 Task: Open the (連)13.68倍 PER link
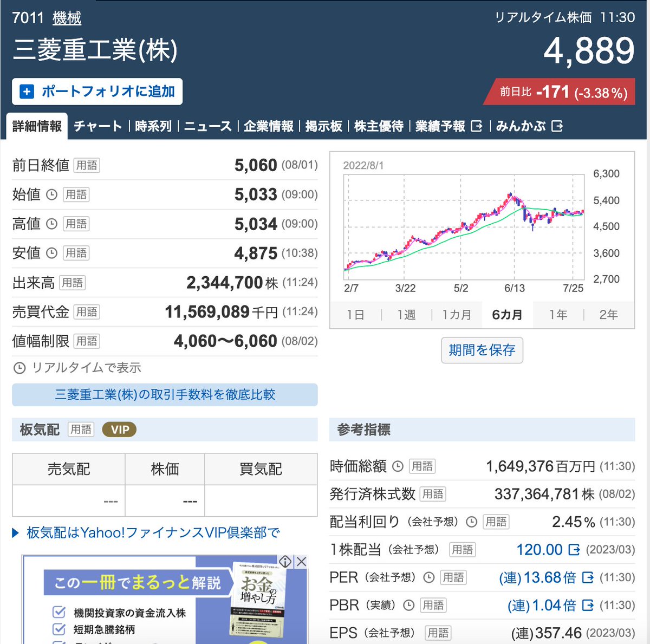click(x=537, y=578)
